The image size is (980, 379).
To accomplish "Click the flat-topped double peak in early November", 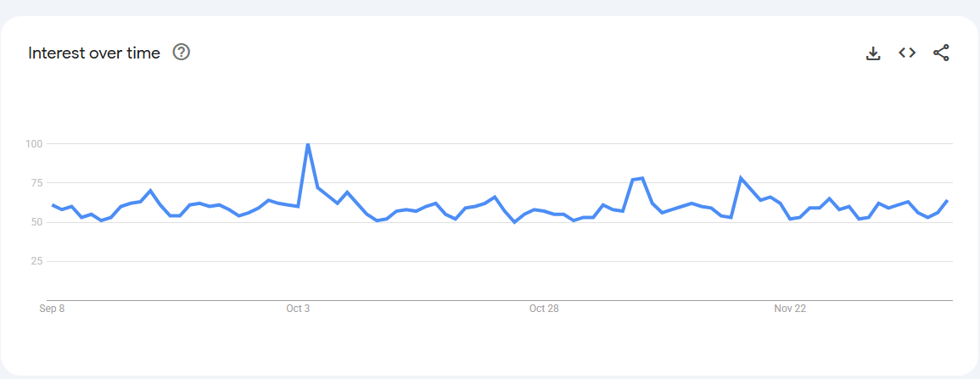I will (638, 179).
